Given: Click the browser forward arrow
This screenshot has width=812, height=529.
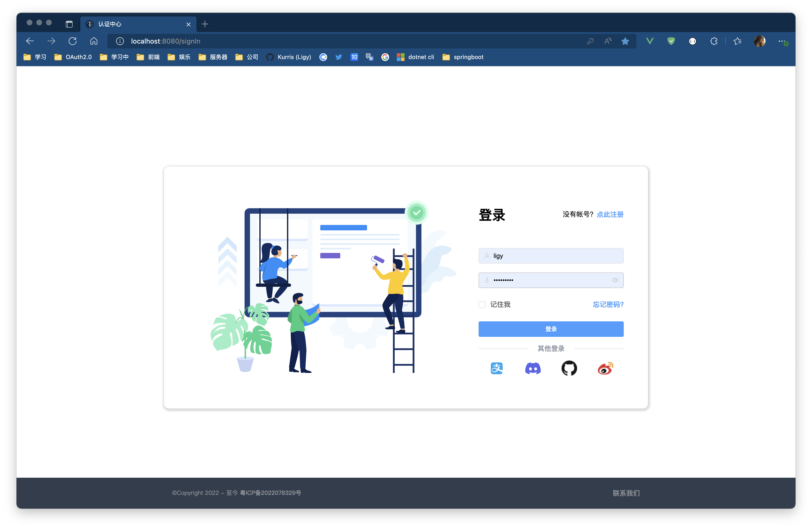Looking at the screenshot, I should [x=51, y=41].
